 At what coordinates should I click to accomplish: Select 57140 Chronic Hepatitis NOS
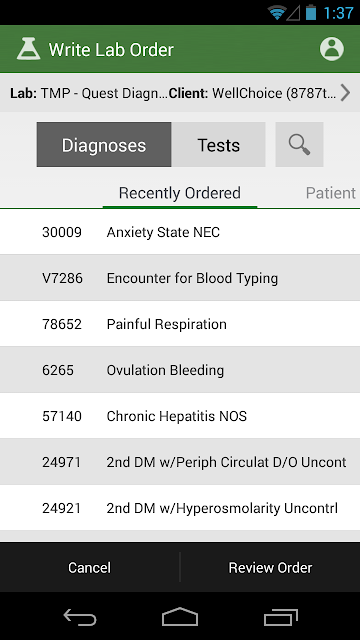click(180, 416)
